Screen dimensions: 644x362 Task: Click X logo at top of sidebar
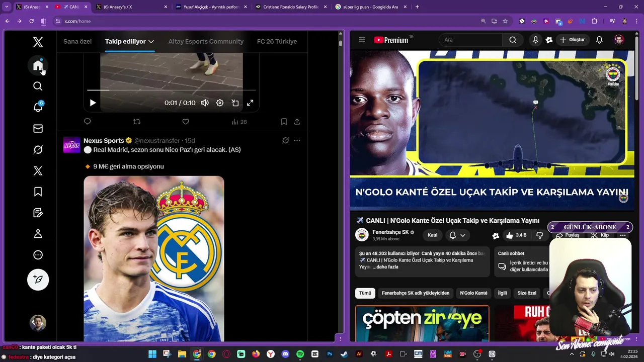pyautogui.click(x=38, y=42)
